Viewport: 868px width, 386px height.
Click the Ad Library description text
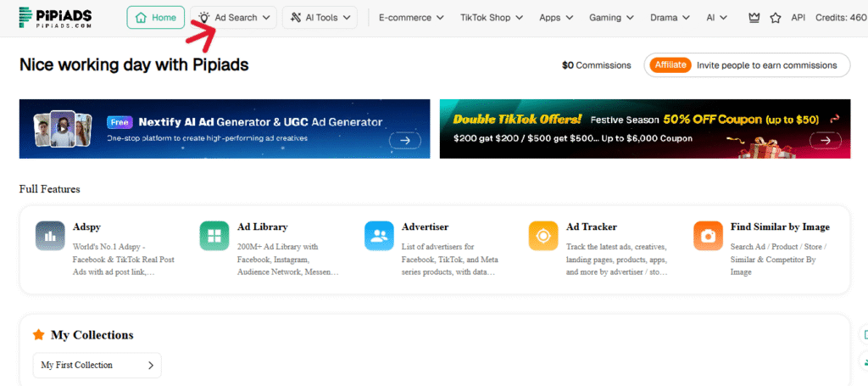point(288,260)
